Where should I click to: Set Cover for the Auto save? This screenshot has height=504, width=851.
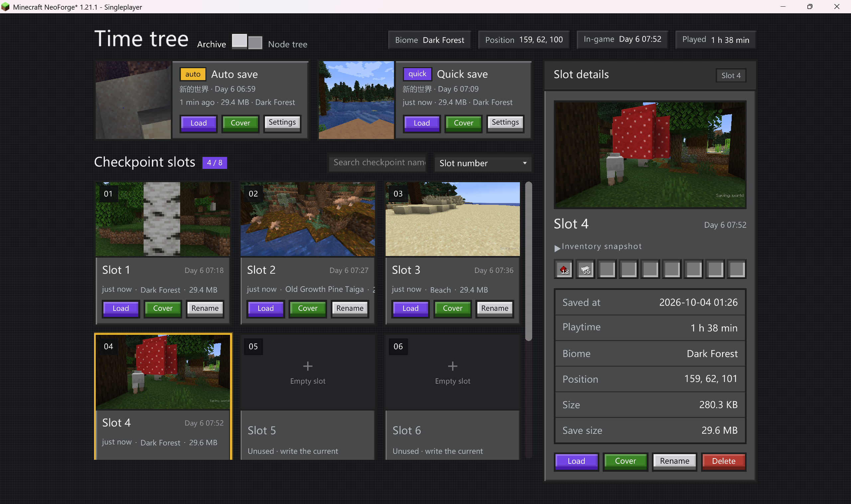point(240,123)
